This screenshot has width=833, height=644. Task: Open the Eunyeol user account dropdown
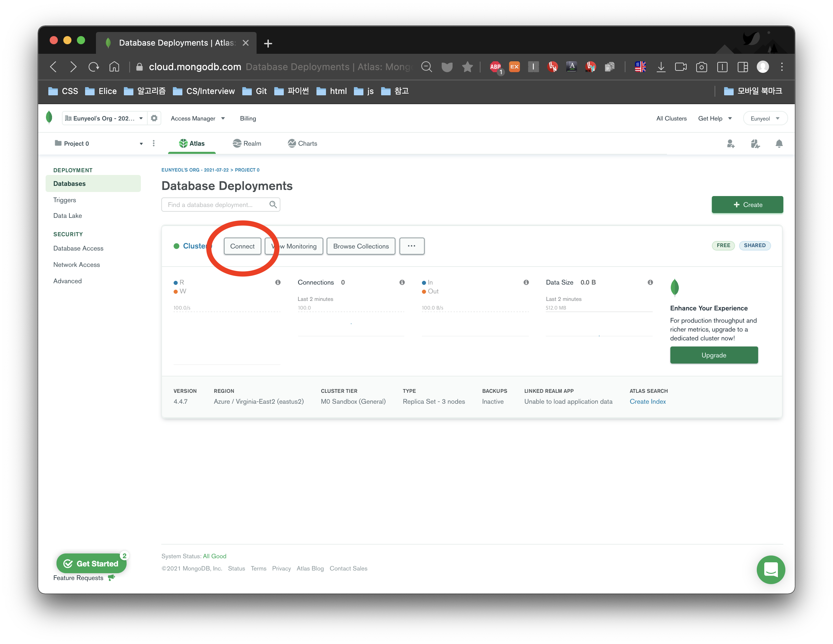click(x=765, y=118)
